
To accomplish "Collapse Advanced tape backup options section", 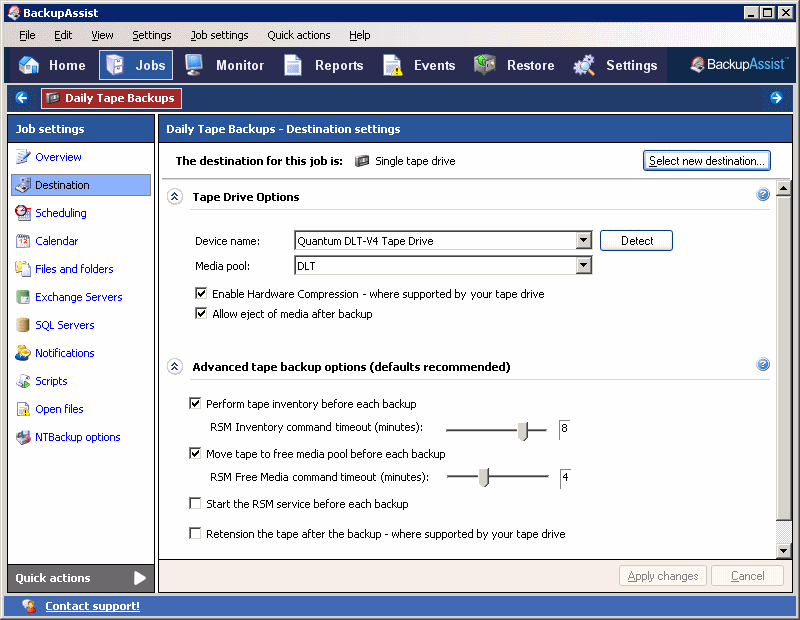I will coord(175,366).
